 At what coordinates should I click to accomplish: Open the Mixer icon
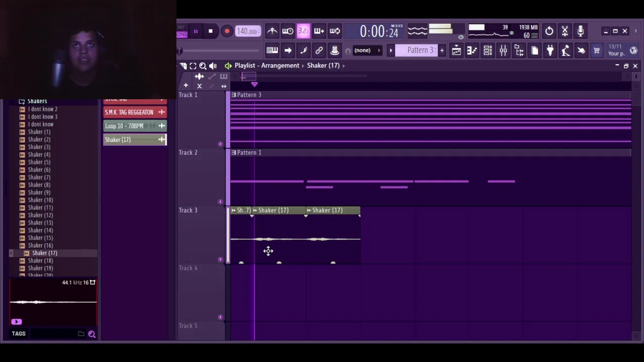[x=503, y=50]
